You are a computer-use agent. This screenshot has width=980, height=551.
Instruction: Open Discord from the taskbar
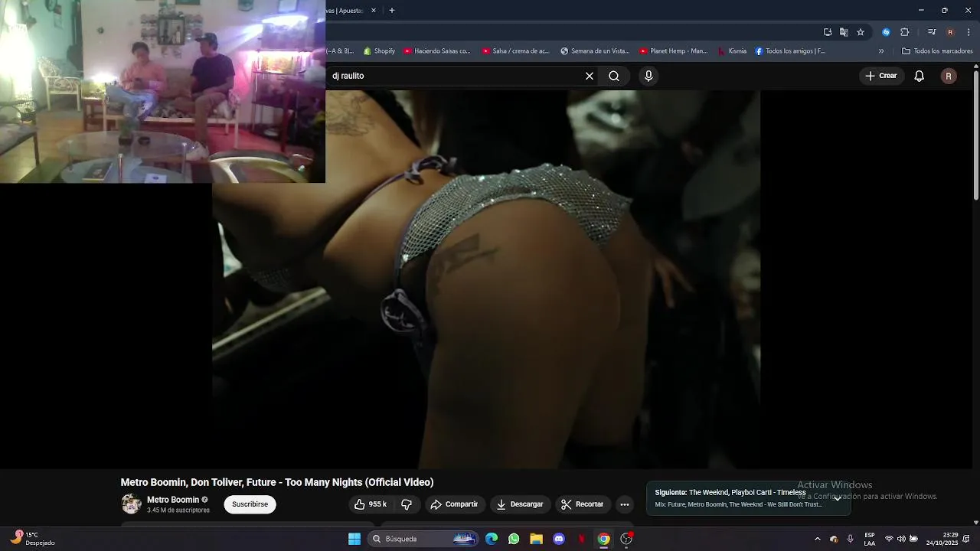pos(559,539)
